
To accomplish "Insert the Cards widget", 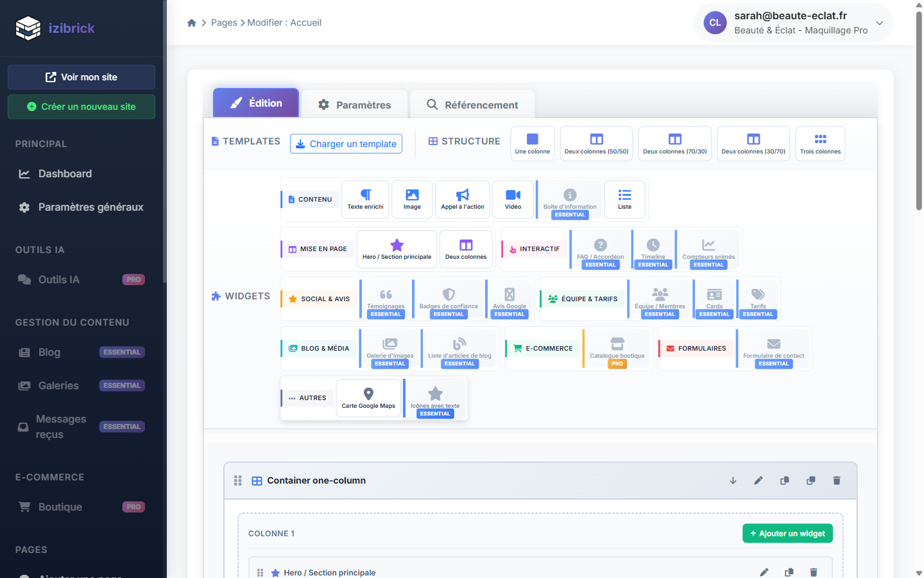I will 714,300.
